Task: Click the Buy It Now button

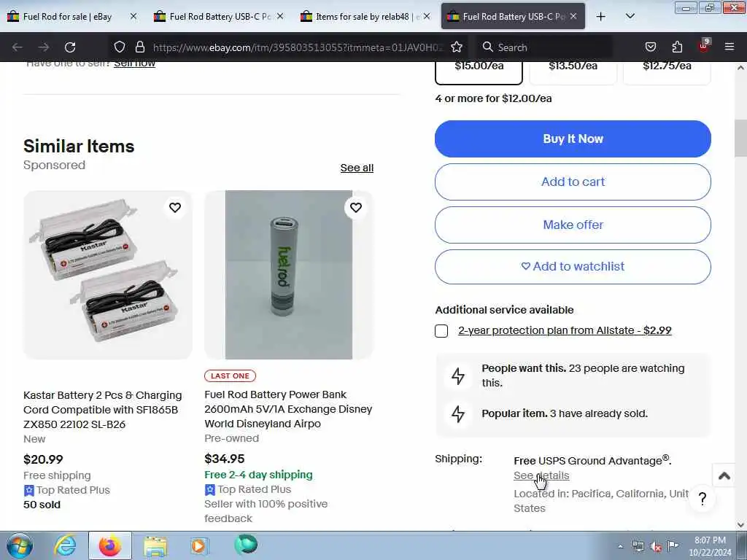Action: coord(573,139)
